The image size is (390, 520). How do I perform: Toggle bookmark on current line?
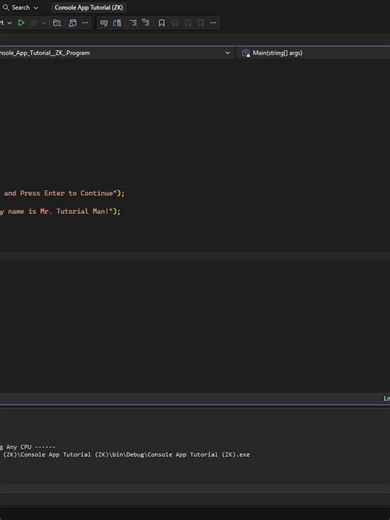[162, 23]
